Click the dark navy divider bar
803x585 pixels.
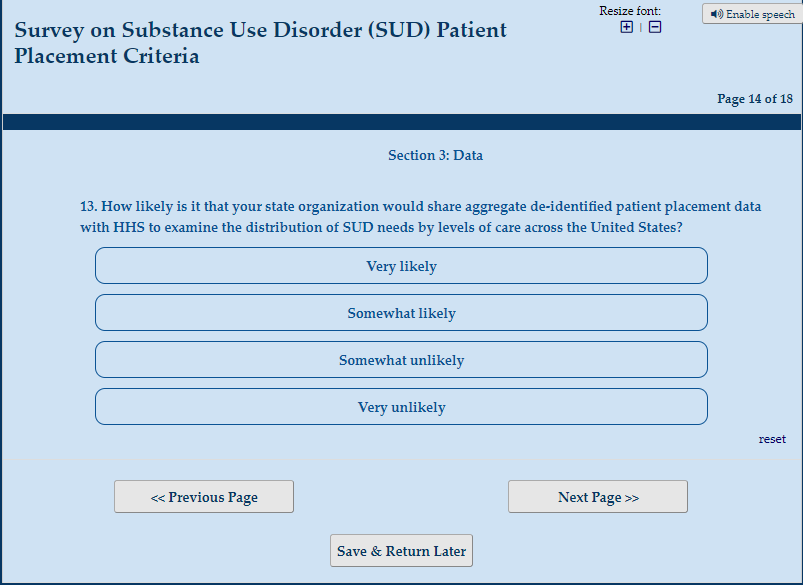click(x=401, y=122)
